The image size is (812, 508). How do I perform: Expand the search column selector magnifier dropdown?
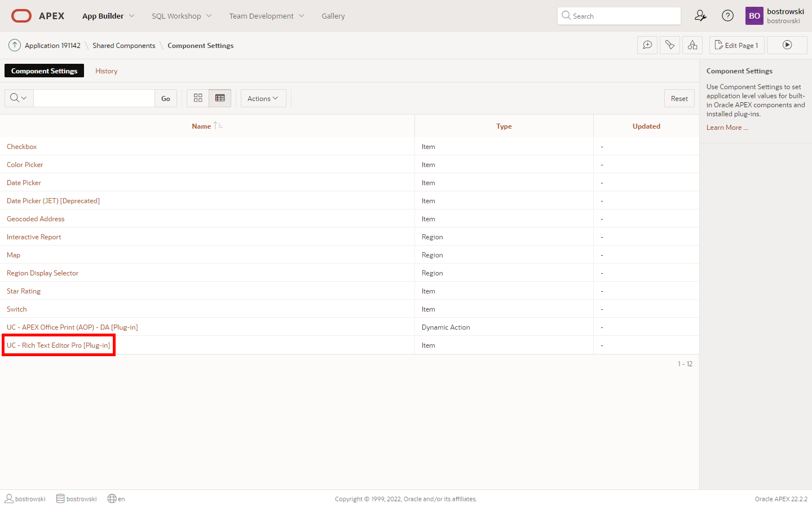pos(19,98)
